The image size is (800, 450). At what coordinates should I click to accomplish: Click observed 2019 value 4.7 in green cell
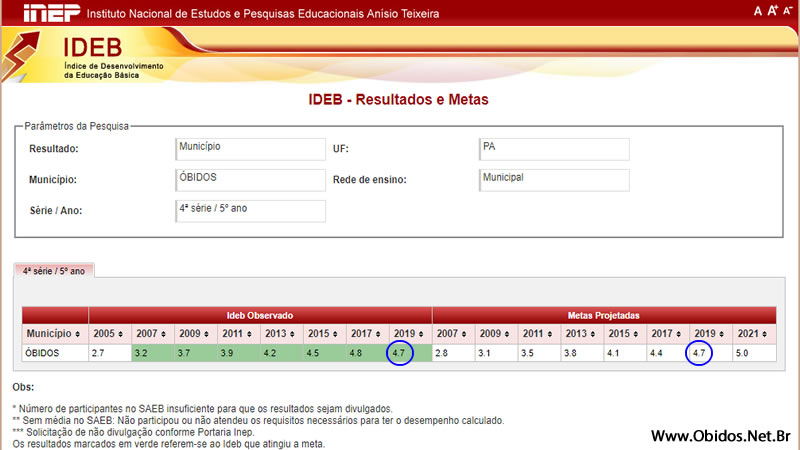pos(399,353)
